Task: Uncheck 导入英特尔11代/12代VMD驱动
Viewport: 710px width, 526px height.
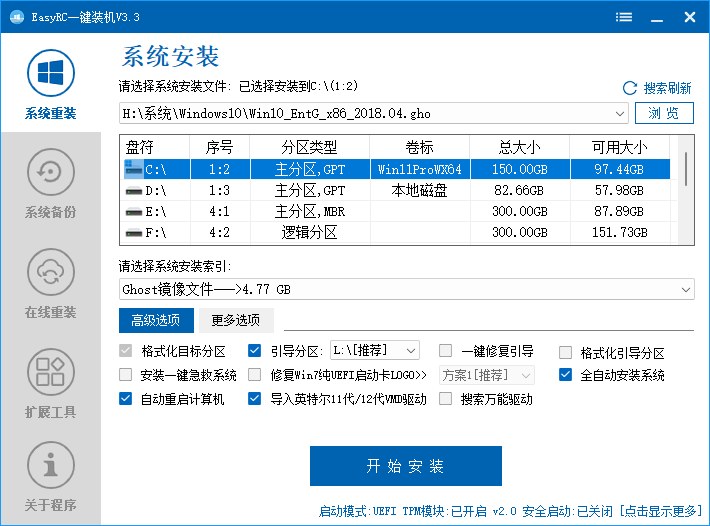Action: point(254,399)
